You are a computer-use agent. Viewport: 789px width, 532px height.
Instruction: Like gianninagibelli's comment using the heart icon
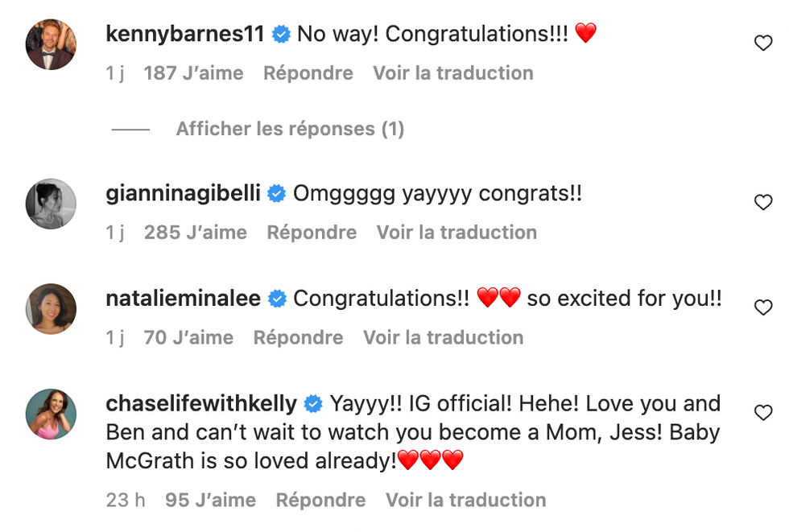763,203
